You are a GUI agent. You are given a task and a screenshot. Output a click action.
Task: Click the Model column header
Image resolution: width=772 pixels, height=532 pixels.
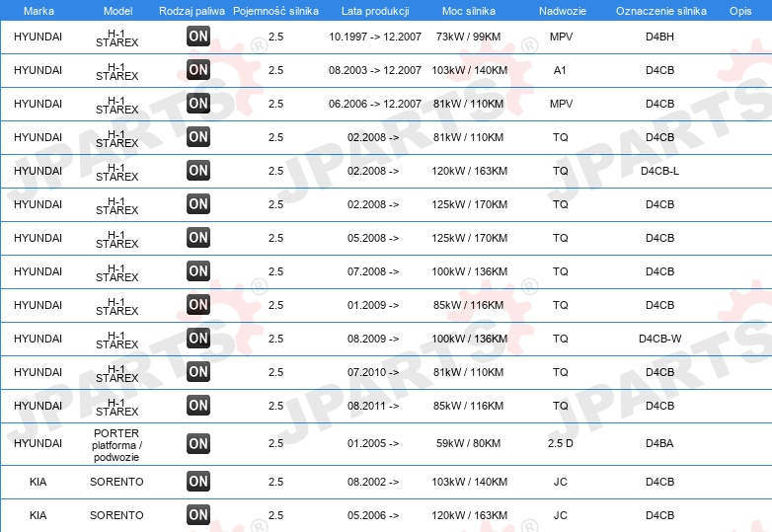point(117,11)
